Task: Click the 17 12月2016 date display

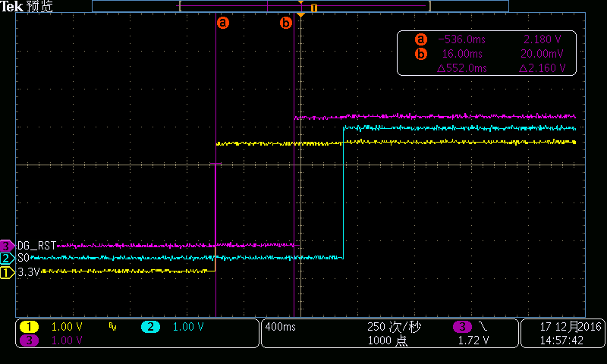Action: coord(571,327)
